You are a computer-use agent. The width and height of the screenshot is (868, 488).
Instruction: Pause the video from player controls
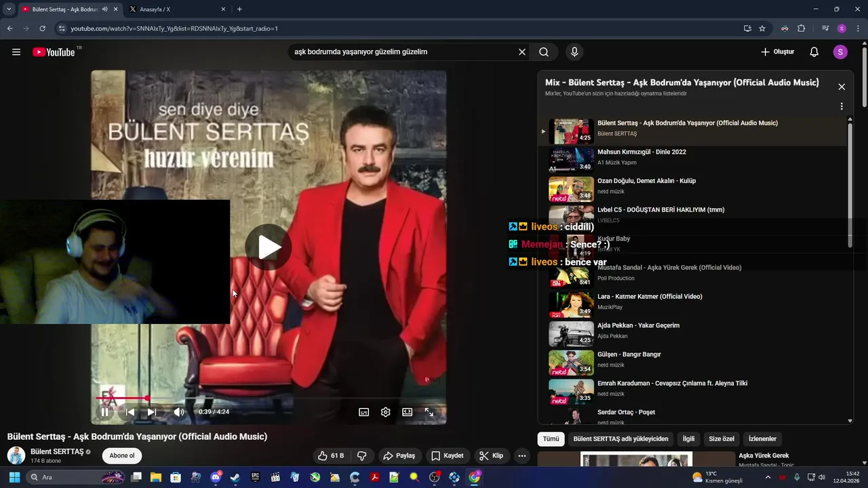[105, 412]
